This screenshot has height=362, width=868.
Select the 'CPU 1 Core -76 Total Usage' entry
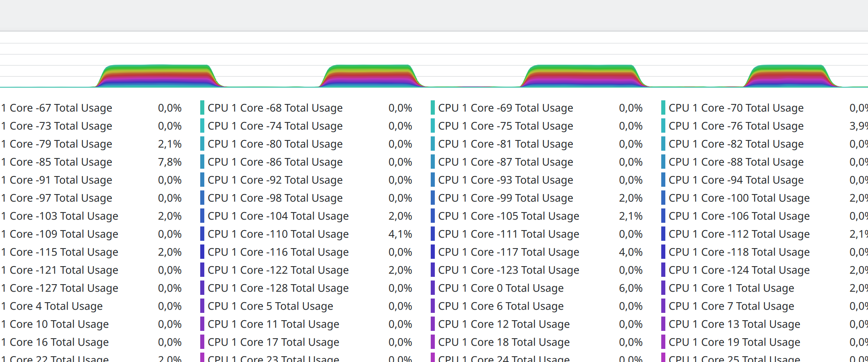[x=736, y=126]
